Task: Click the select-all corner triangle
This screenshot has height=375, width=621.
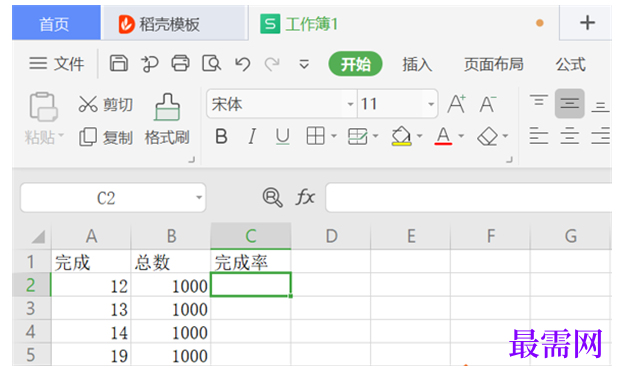Action: tap(38, 237)
